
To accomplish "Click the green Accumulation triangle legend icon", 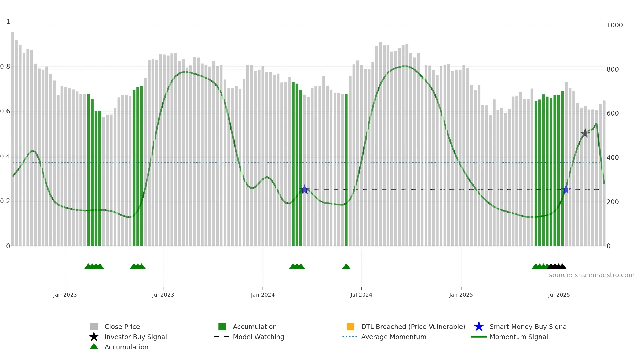I will point(94,346).
